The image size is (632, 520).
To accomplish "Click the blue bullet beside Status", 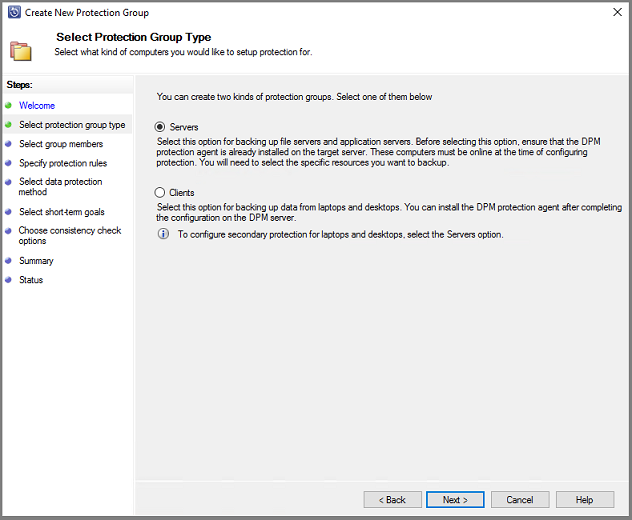I will [8, 280].
